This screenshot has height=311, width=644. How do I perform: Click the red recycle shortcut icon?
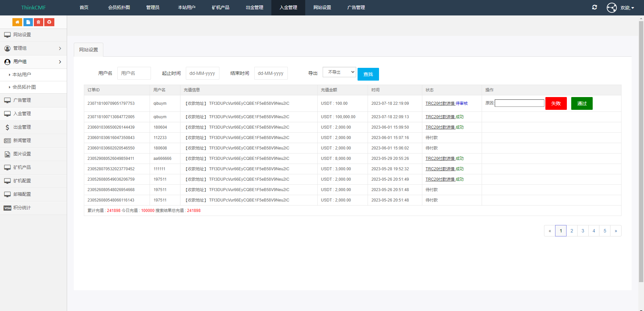(x=49, y=22)
